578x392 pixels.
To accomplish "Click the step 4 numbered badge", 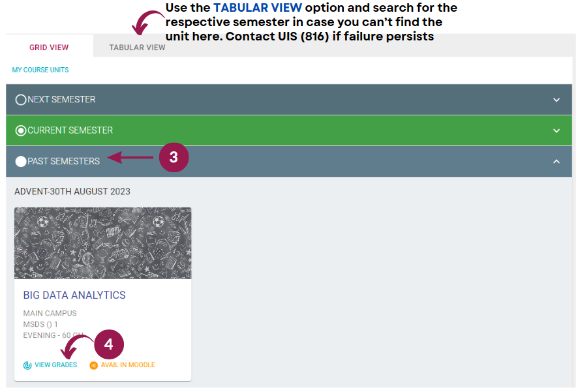I will click(109, 344).
